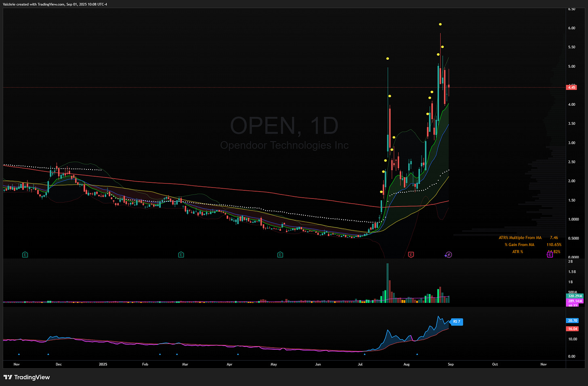Click the 1.5B volume axis label
The width and height of the screenshot is (588, 386).
click(x=572, y=272)
